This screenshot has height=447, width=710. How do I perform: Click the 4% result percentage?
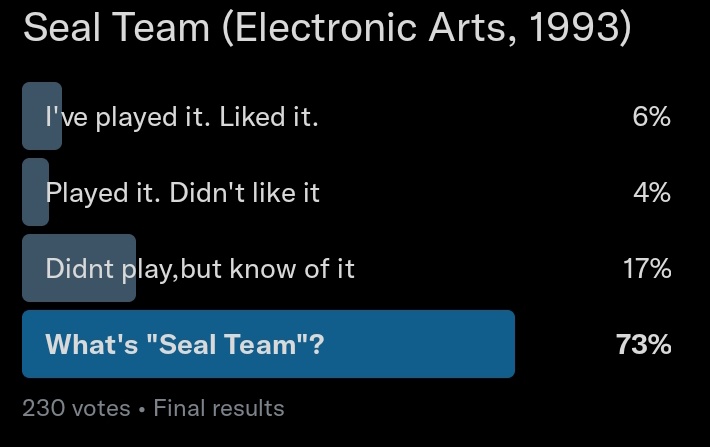[x=652, y=193]
